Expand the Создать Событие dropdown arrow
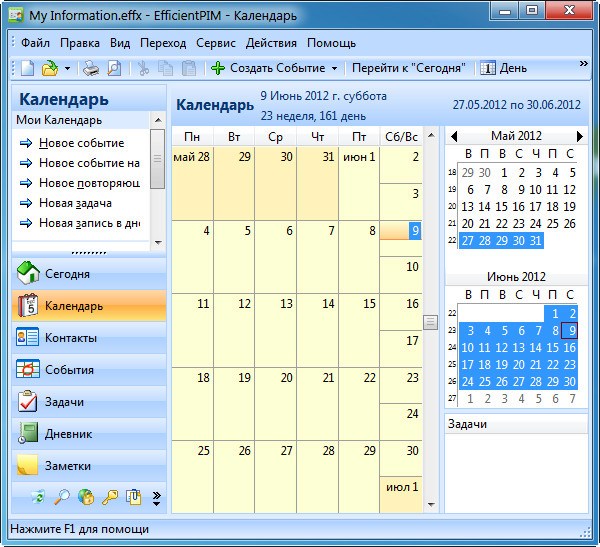Screen dimensions: 600x547 coord(334,68)
